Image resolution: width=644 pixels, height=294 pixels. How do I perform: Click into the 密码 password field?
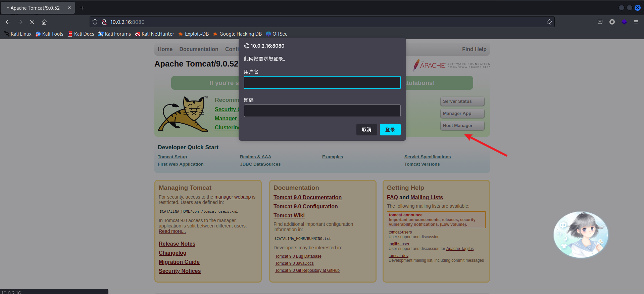322,111
